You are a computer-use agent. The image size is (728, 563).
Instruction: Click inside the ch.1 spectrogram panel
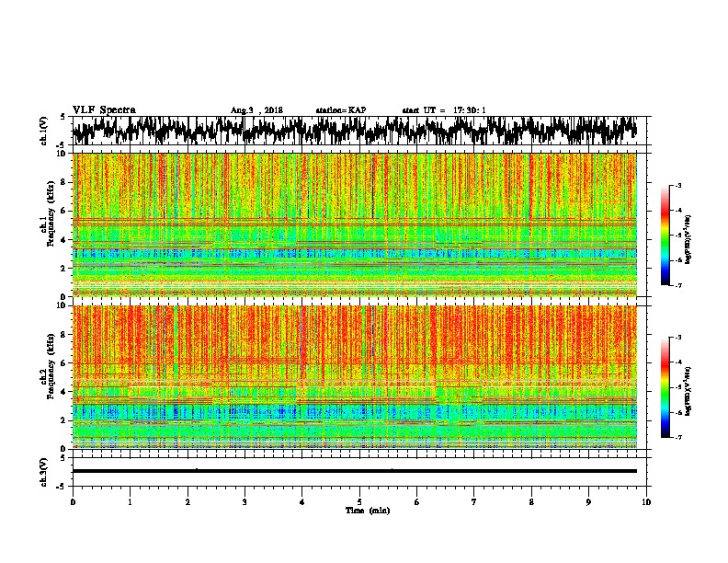tap(355, 224)
